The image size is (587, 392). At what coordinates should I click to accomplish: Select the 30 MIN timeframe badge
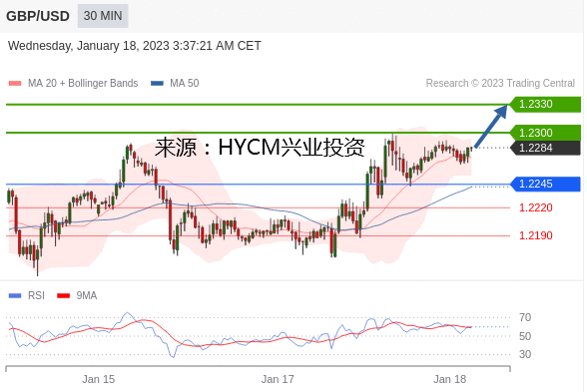(x=103, y=16)
